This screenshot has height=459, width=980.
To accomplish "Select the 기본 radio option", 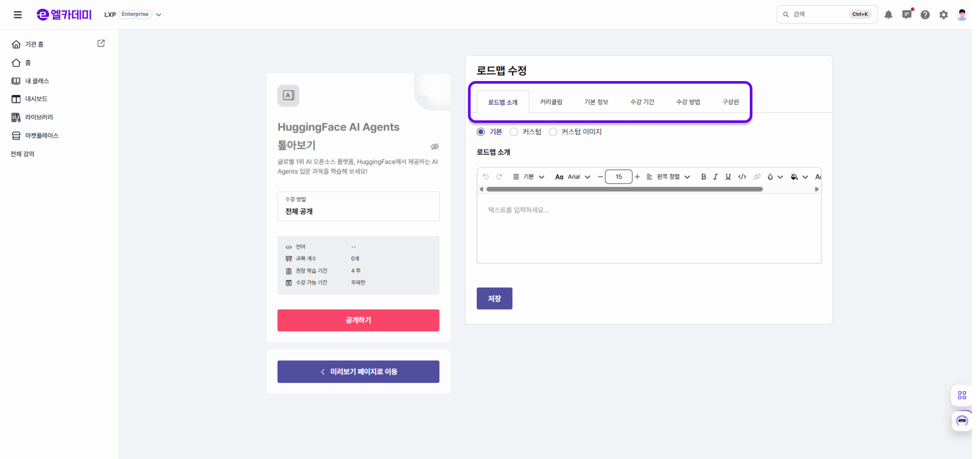I will [481, 132].
